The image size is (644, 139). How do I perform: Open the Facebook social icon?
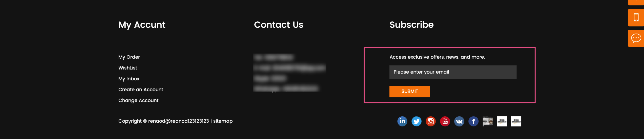pyautogui.click(x=473, y=121)
